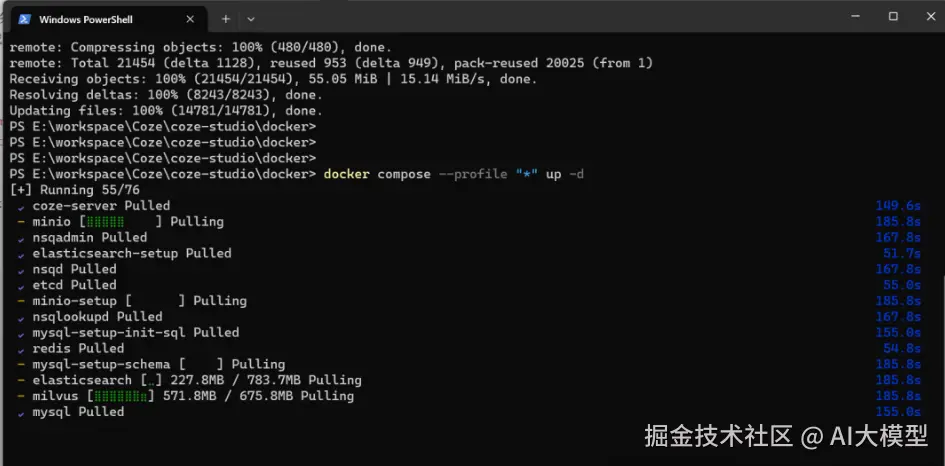Click the PowerShell icon in the tab
945x466 pixels.
click(25, 19)
